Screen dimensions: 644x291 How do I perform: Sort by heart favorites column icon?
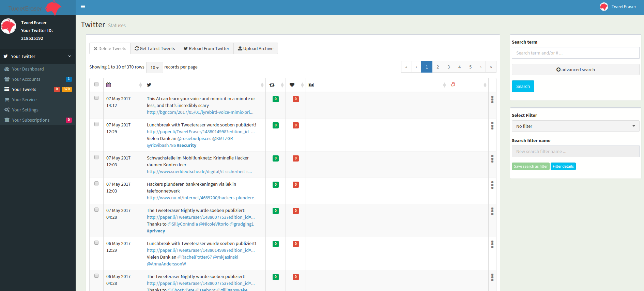[x=292, y=85]
